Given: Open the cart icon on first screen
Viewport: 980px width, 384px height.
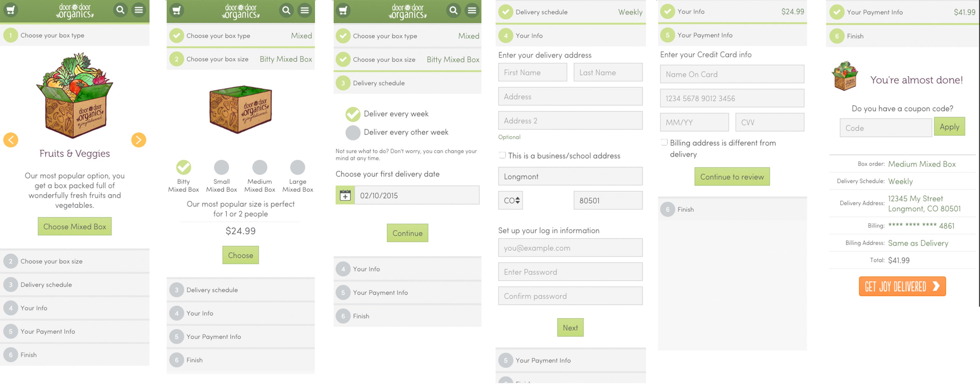Looking at the screenshot, I should click(x=11, y=10).
